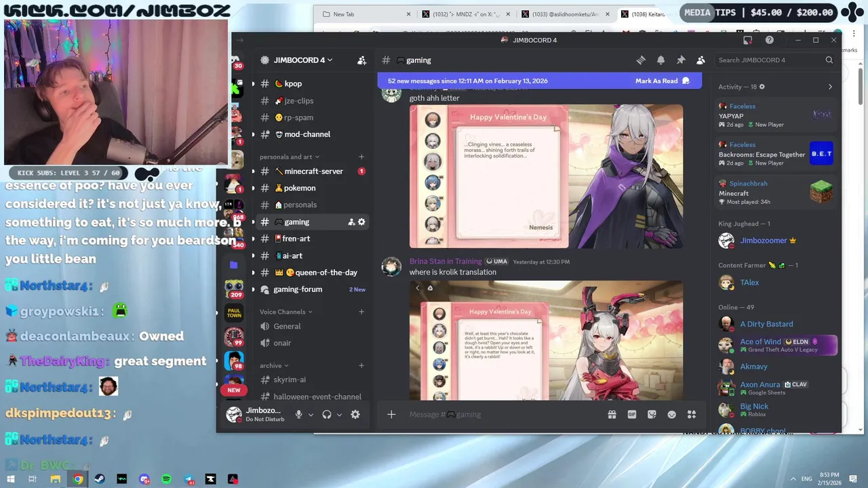Screen dimensions: 868x488
Task: Open Discord help question mark icon
Action: tap(769, 40)
